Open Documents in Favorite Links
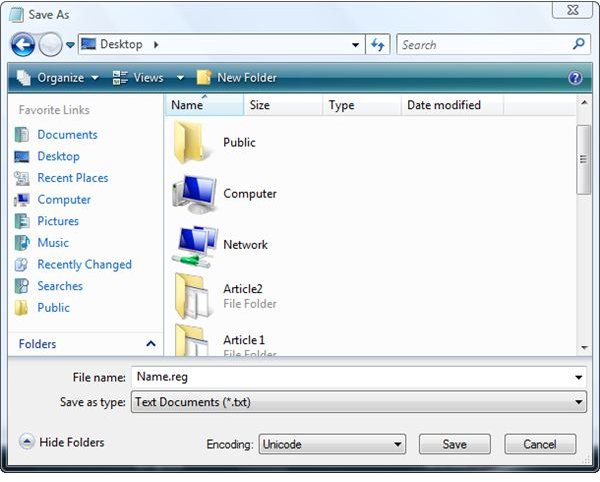This screenshot has height=482, width=600. click(67, 135)
